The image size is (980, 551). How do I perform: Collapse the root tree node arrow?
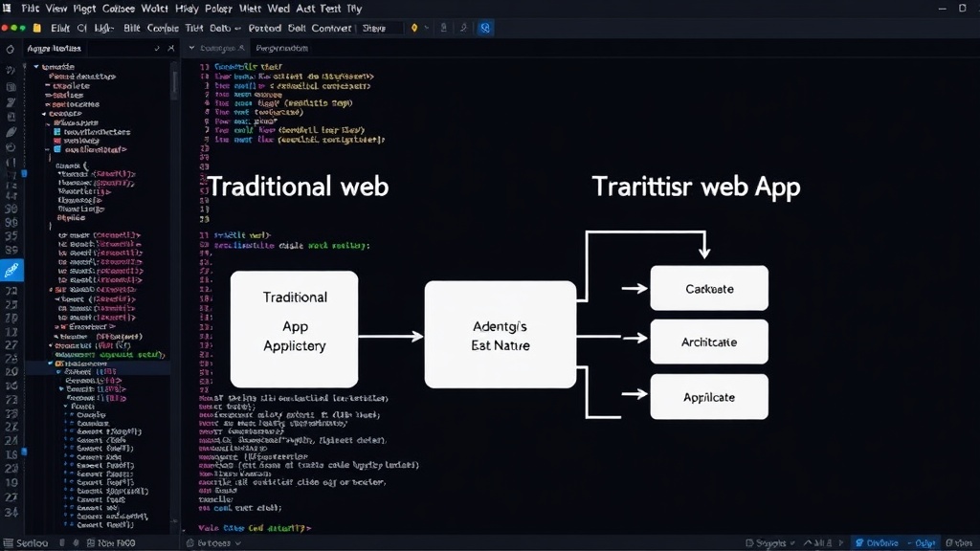tap(36, 67)
